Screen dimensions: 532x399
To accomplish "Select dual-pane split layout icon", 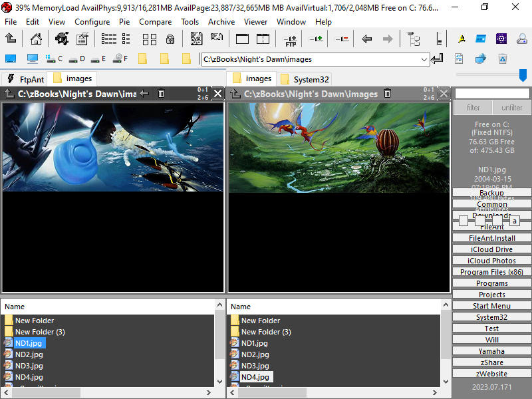I will (263, 39).
